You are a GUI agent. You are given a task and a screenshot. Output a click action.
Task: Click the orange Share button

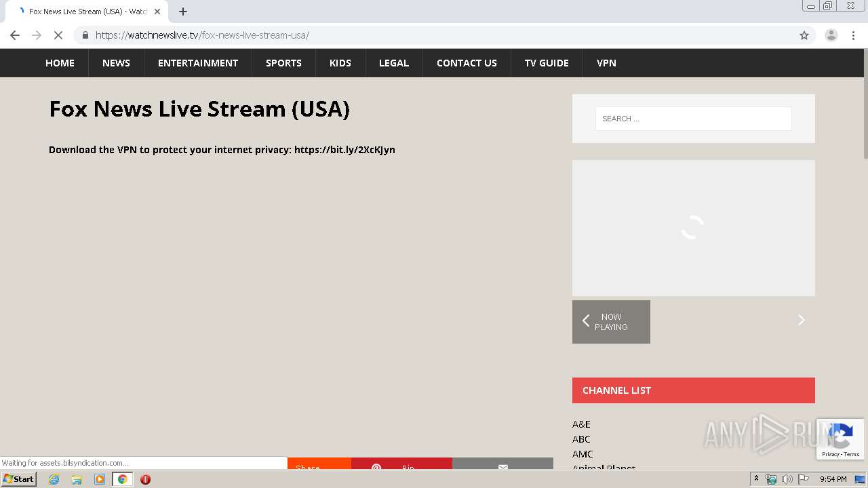(x=319, y=464)
